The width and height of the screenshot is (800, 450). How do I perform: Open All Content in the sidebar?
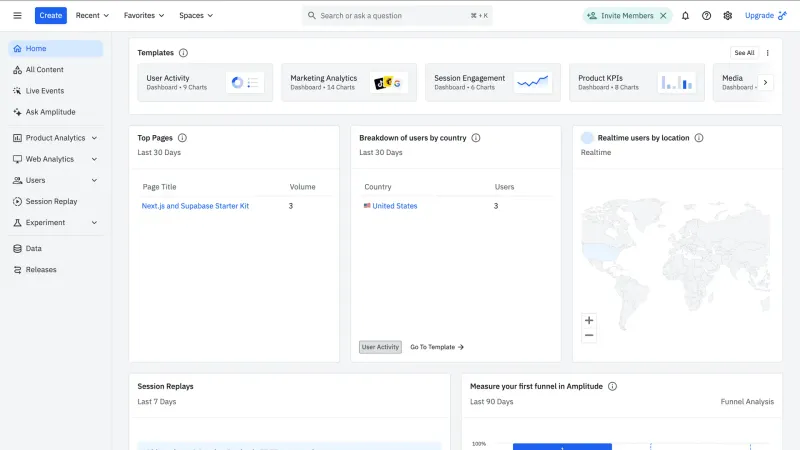(55, 69)
